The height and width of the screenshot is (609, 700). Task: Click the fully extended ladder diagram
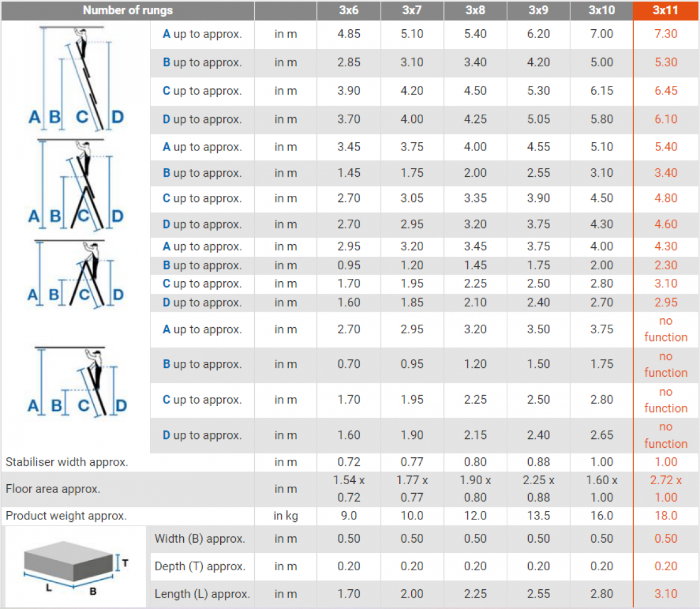pyautogui.click(x=76, y=78)
